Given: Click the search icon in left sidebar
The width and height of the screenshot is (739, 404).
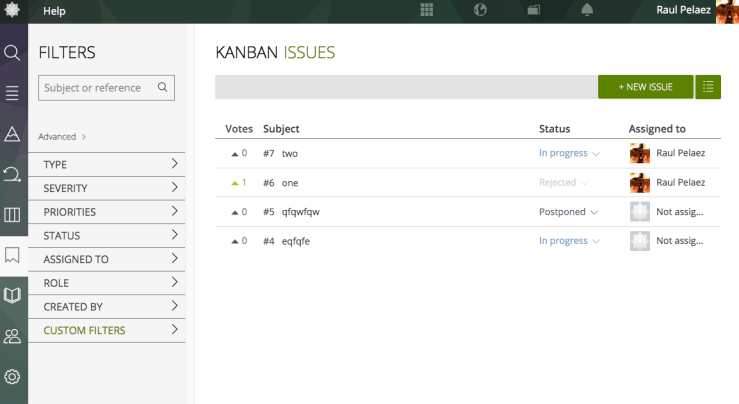Looking at the screenshot, I should pyautogui.click(x=13, y=52).
